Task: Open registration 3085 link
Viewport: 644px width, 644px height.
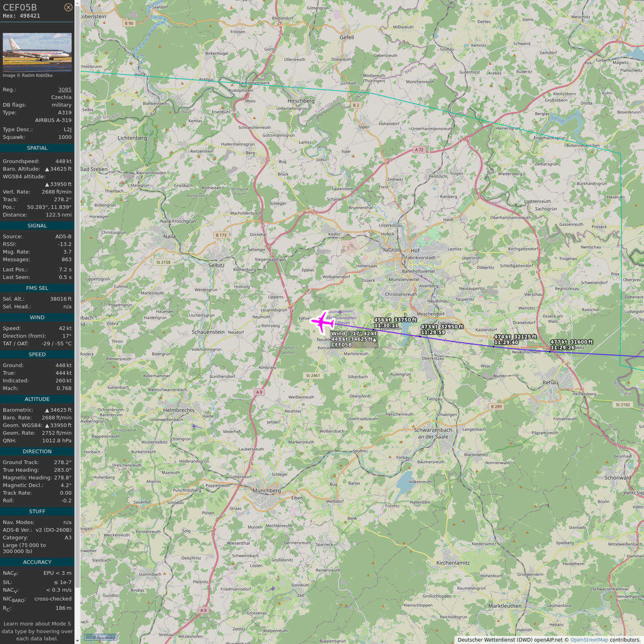Action: click(65, 89)
